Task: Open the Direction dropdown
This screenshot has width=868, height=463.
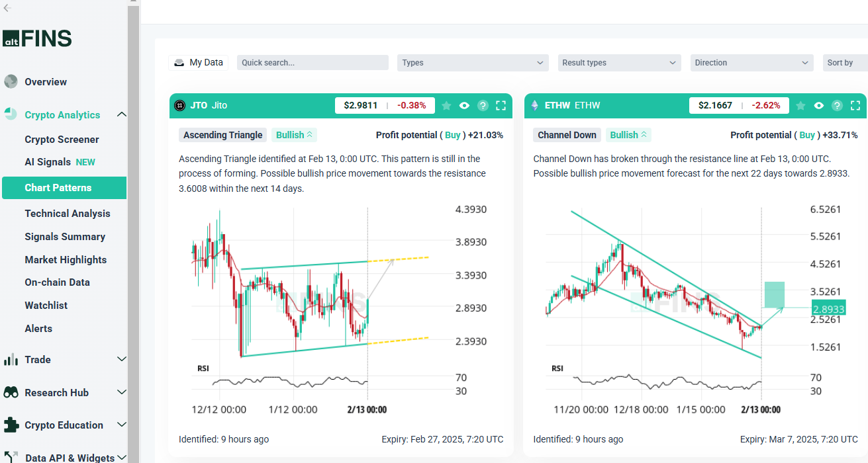Action: coord(751,63)
